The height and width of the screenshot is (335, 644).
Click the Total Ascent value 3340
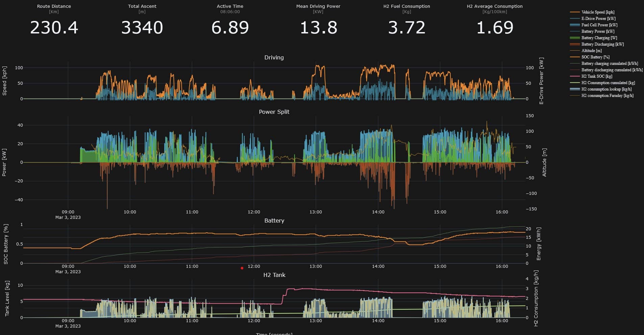(x=142, y=28)
